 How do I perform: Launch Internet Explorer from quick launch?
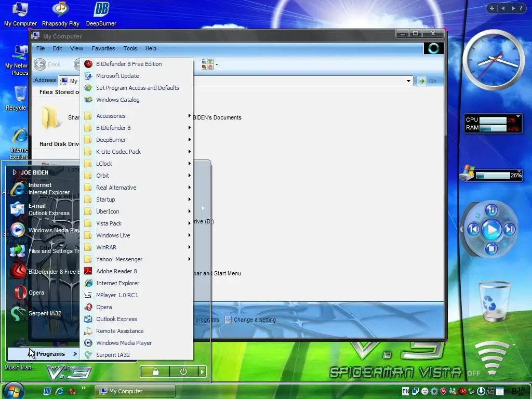pos(60,391)
